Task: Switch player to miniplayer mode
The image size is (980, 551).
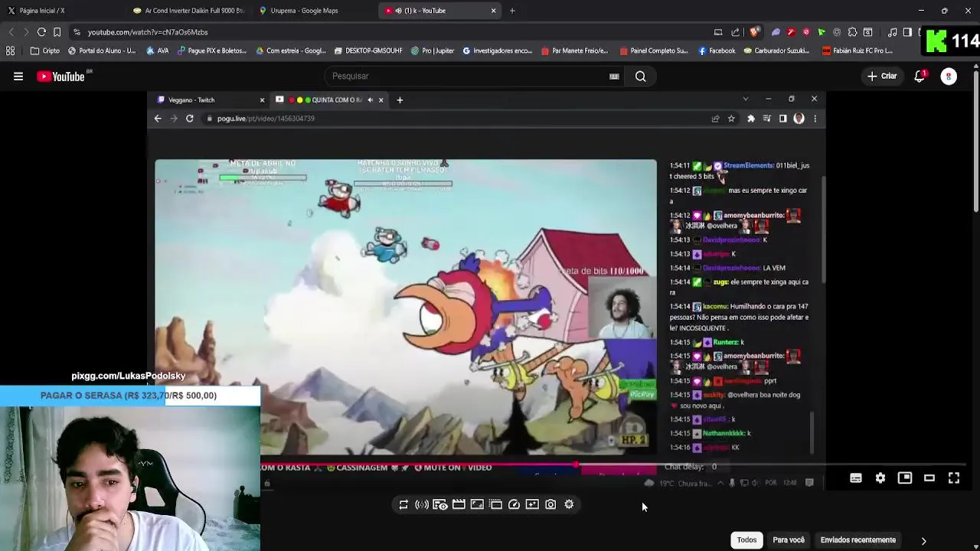Action: tap(905, 478)
